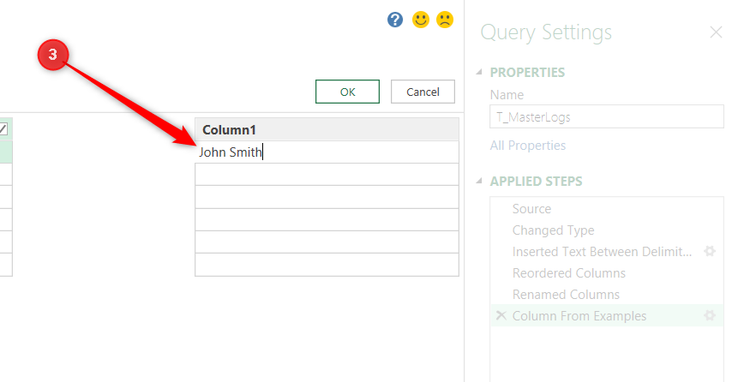The height and width of the screenshot is (382, 750).
Task: Close the Query Settings pane
Action: coord(716,33)
